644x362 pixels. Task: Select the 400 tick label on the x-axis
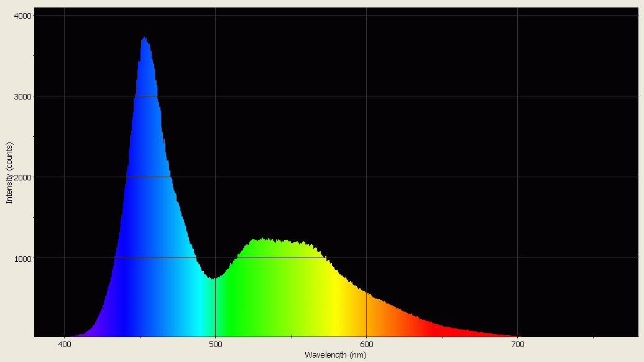(x=65, y=343)
